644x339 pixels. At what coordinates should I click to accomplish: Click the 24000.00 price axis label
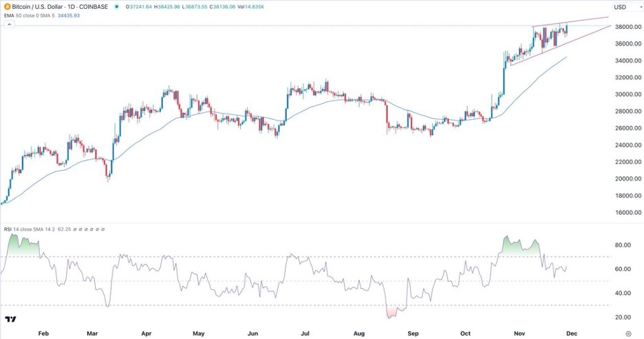[x=628, y=145]
